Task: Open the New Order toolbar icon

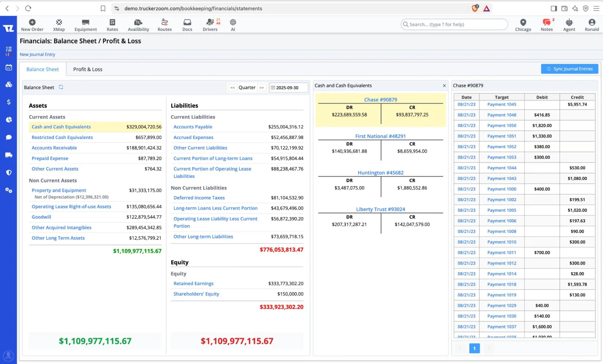Action: point(32,25)
